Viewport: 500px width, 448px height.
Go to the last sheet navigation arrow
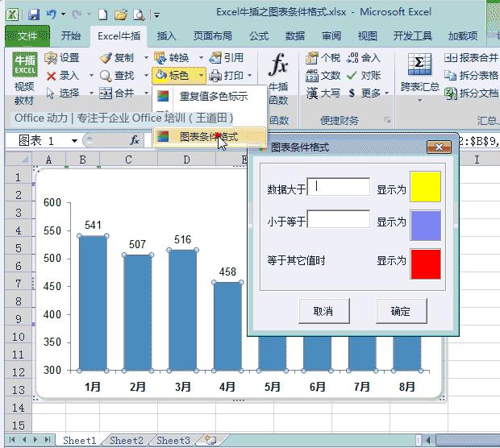pyautogui.click(x=48, y=440)
